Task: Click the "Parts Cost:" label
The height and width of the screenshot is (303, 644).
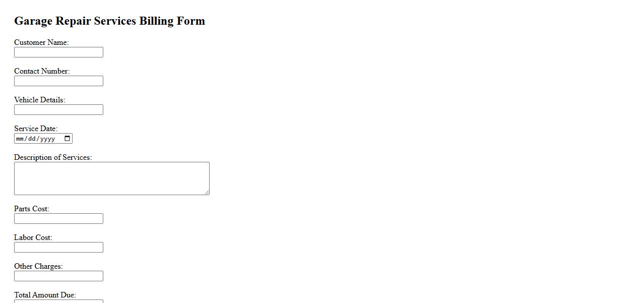Action: pyautogui.click(x=32, y=209)
